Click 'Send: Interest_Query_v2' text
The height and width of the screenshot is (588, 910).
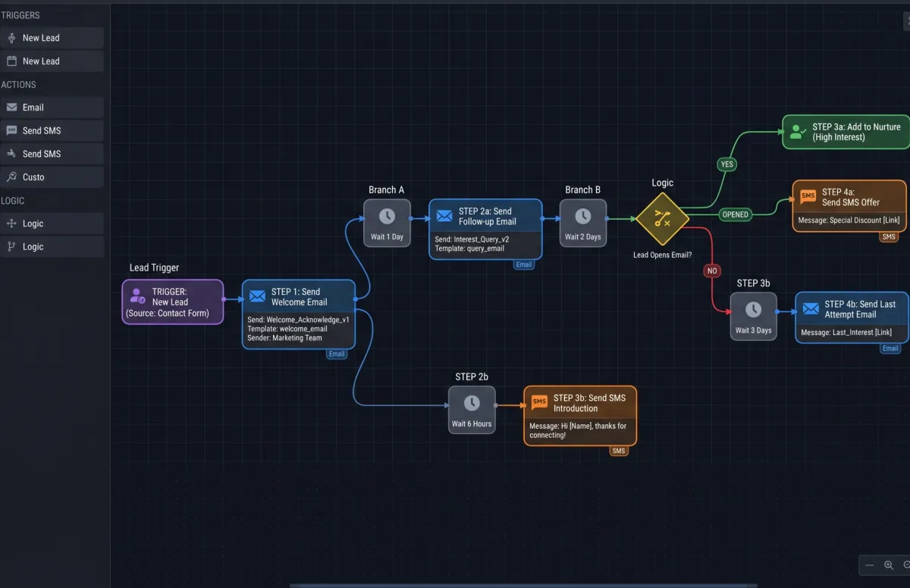click(472, 239)
